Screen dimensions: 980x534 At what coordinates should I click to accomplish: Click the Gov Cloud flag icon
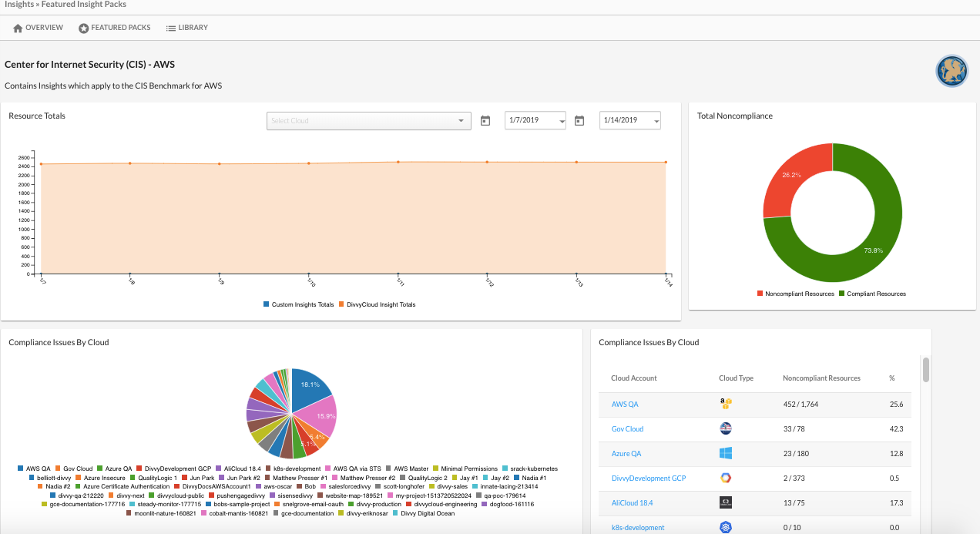pyautogui.click(x=725, y=428)
